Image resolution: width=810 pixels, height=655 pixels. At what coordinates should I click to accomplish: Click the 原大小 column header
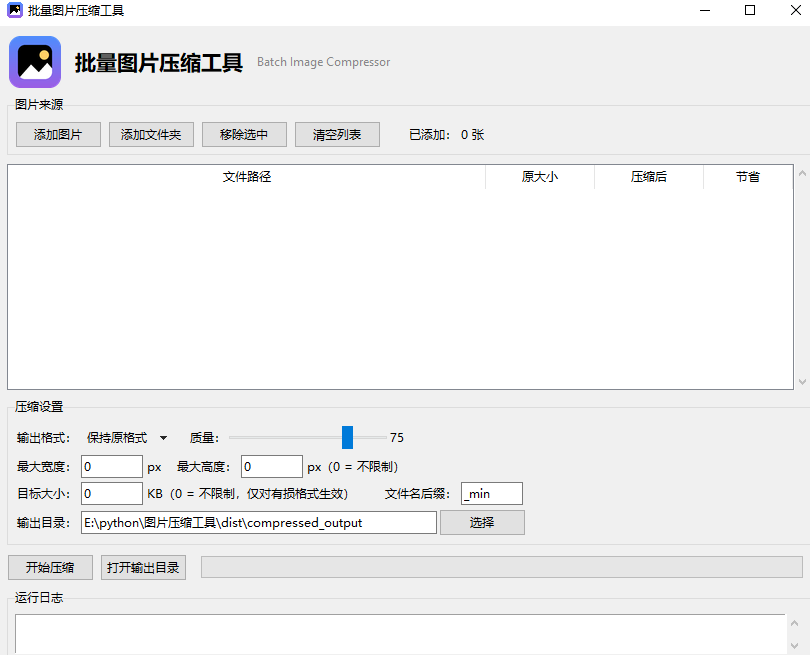click(540, 177)
